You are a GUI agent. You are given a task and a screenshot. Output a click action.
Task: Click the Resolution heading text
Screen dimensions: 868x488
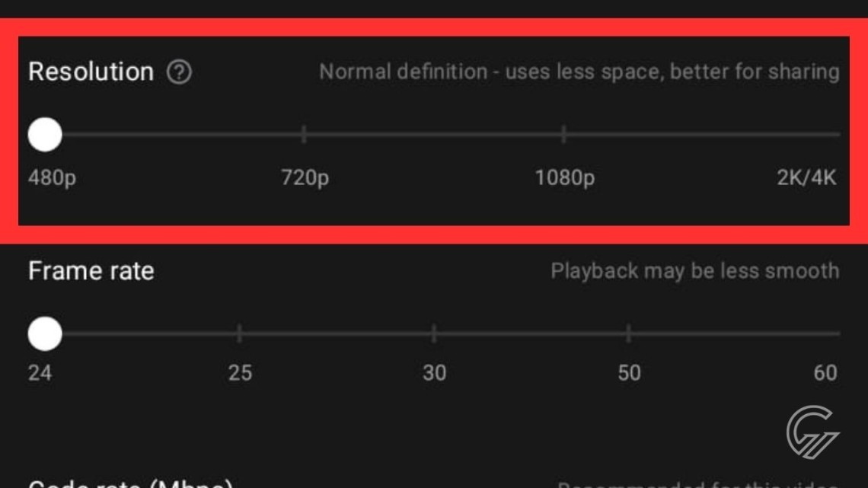pyautogui.click(x=91, y=72)
